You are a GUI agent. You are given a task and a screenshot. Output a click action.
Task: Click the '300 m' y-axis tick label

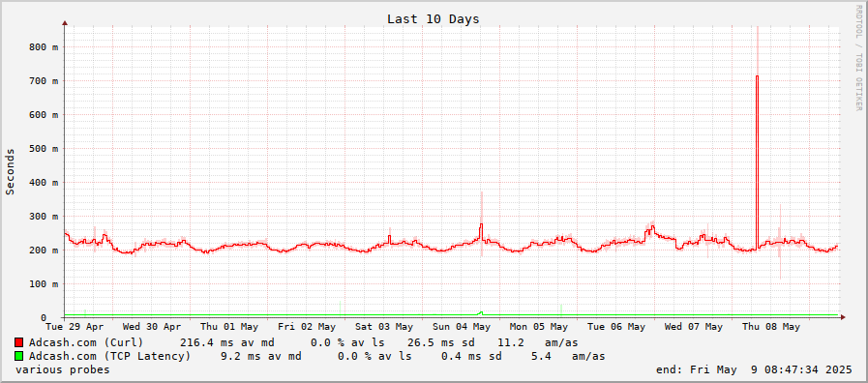(x=44, y=217)
